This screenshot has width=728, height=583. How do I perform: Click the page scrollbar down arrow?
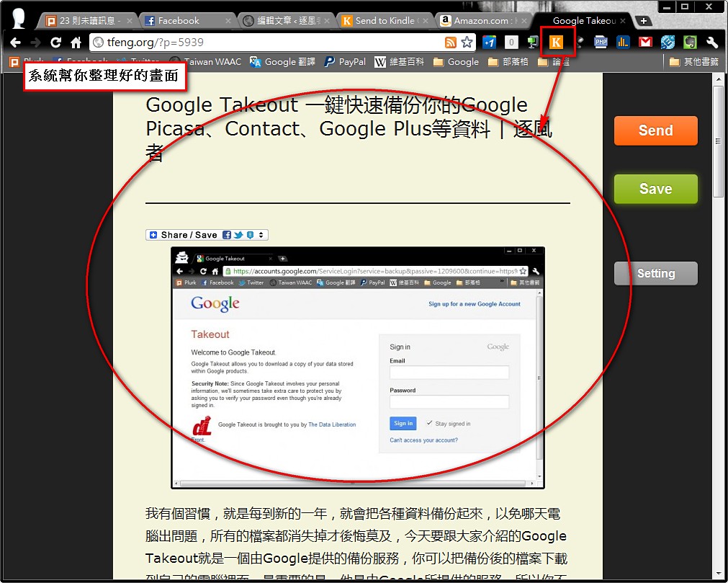pos(718,574)
